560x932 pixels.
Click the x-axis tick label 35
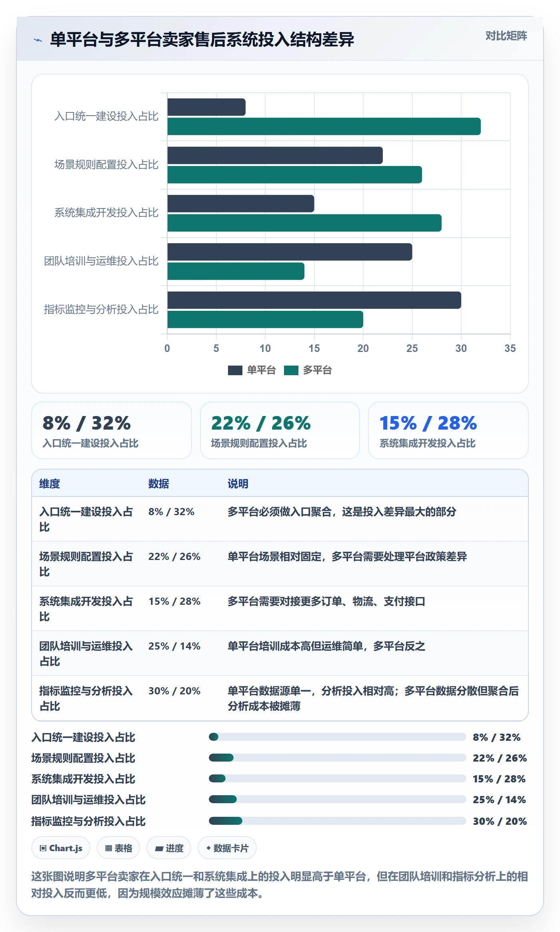[510, 348]
